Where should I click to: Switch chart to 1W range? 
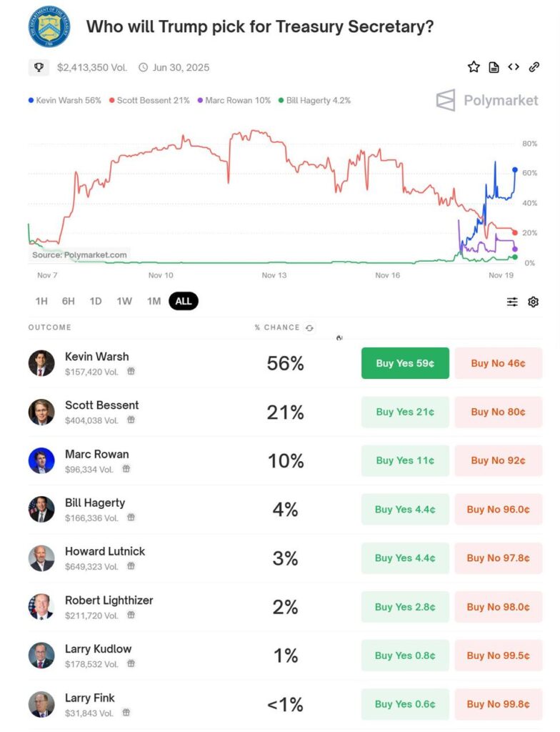pos(124,301)
